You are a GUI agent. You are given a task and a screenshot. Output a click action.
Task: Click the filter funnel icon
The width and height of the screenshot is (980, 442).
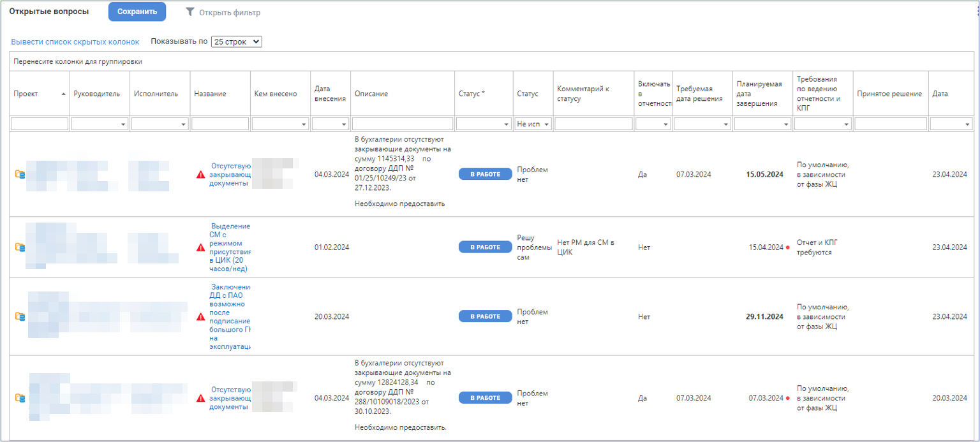click(189, 12)
